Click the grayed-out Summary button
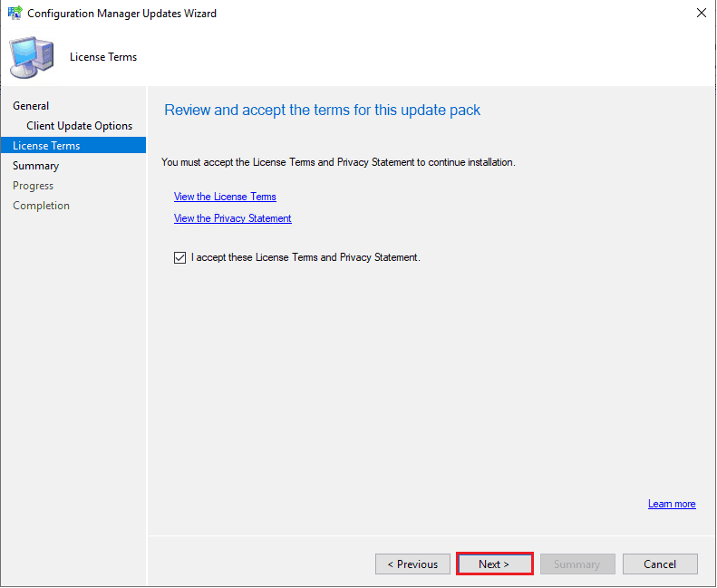The image size is (717, 588). 577,564
